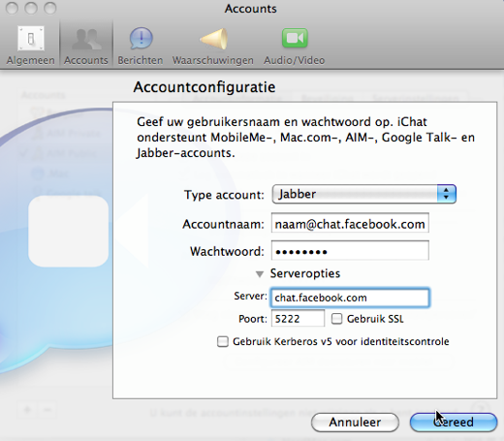This screenshot has height=441, width=504.
Task: Focus the Wachtwoord password field
Action: 350,250
